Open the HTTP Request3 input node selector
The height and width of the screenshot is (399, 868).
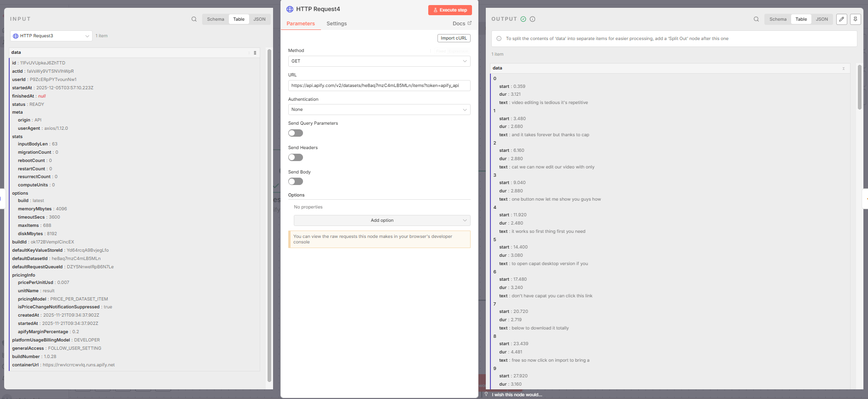(51, 36)
